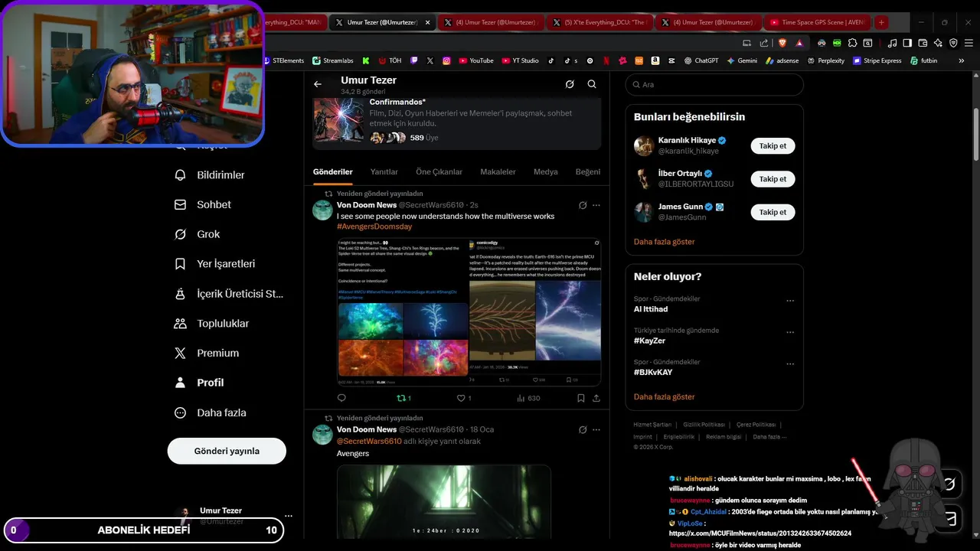Open the Streamlabs bookmark

[x=333, y=60]
